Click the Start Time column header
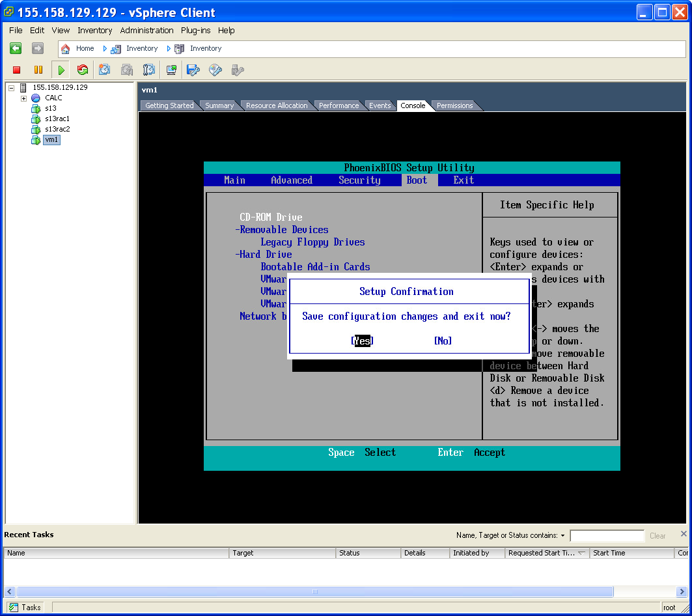This screenshot has width=692, height=616. [632, 553]
